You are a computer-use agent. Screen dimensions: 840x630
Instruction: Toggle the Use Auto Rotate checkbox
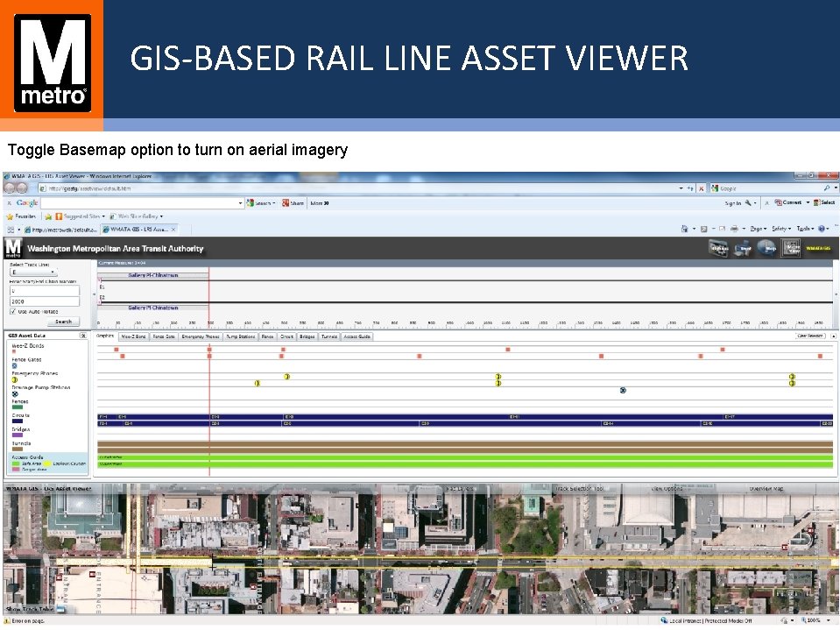point(13,311)
